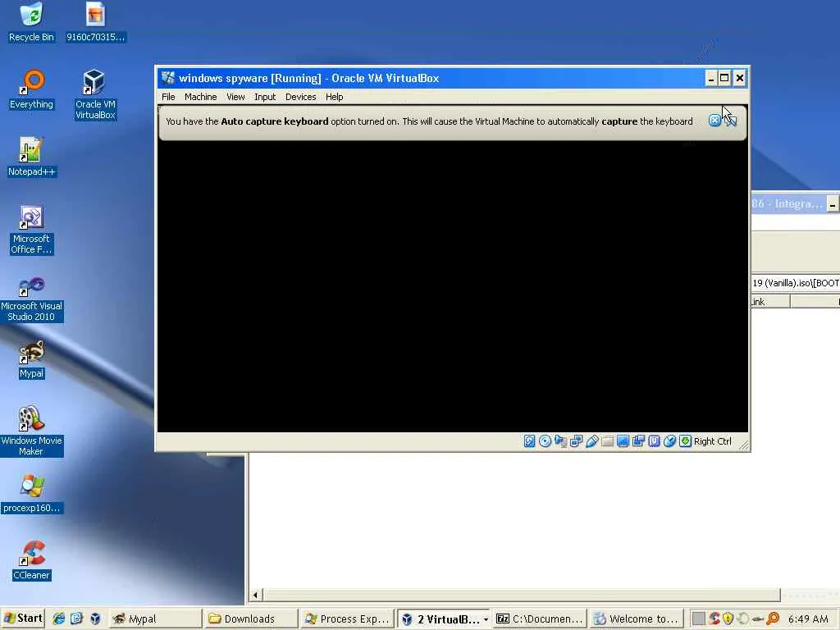Open the Windows Start menu

pyautogui.click(x=22, y=619)
